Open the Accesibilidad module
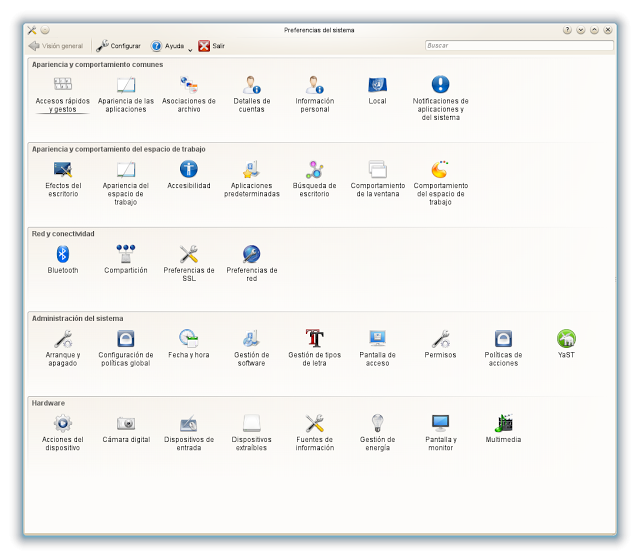 pyautogui.click(x=188, y=171)
